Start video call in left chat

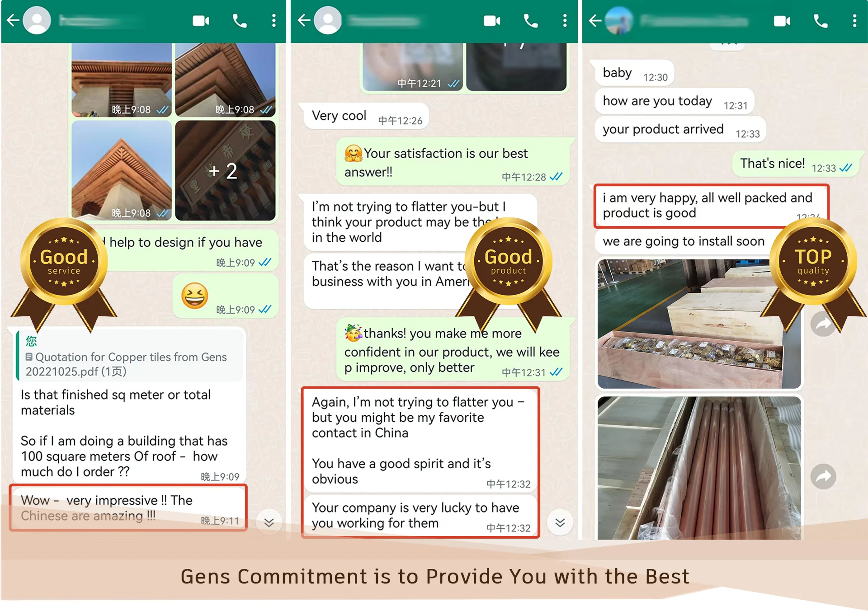[201, 21]
